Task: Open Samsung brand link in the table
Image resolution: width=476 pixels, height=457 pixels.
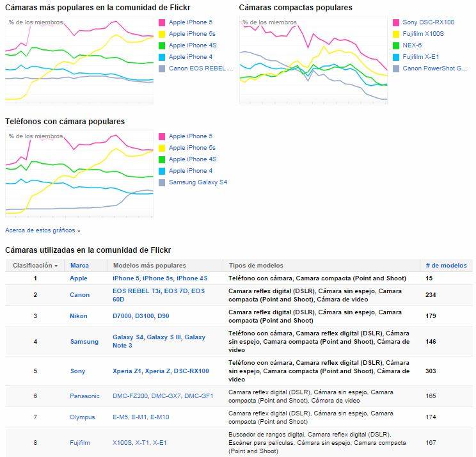Action: (x=84, y=342)
